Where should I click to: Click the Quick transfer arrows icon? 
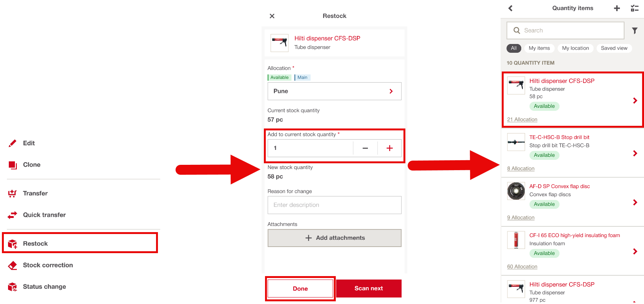click(x=13, y=215)
